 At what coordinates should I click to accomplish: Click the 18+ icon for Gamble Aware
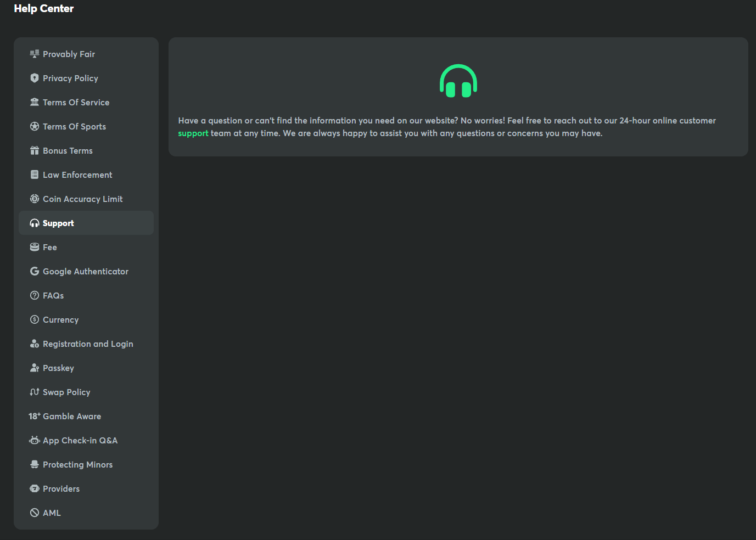click(x=35, y=416)
